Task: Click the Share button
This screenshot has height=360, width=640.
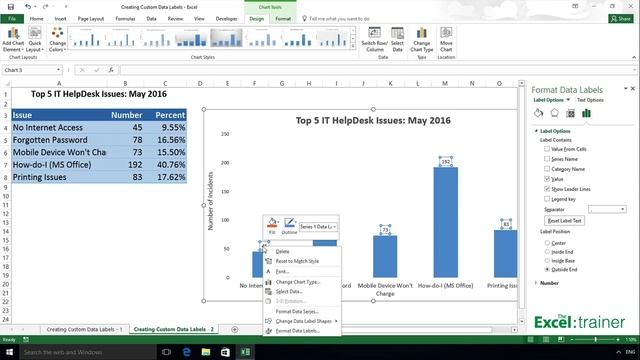Action: (x=621, y=19)
